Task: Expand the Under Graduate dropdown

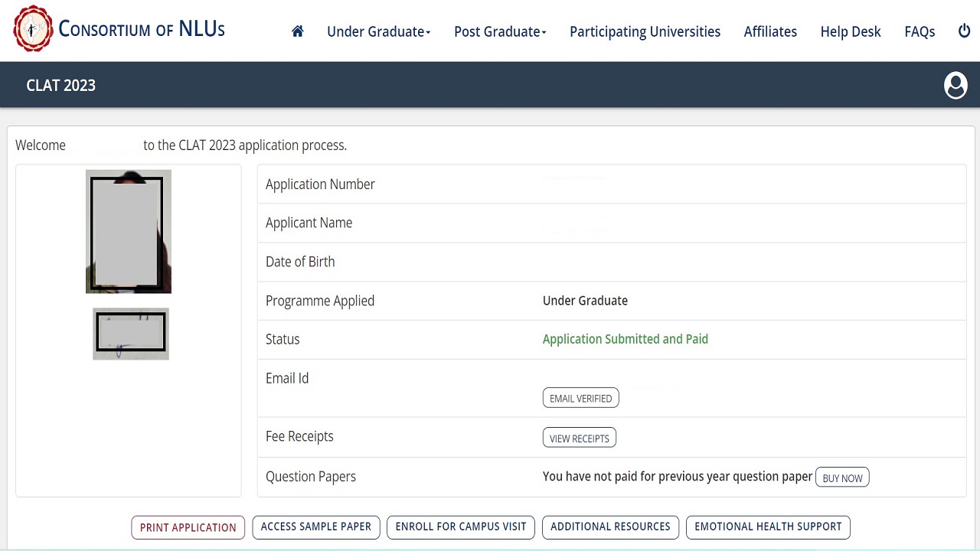Action: click(378, 31)
